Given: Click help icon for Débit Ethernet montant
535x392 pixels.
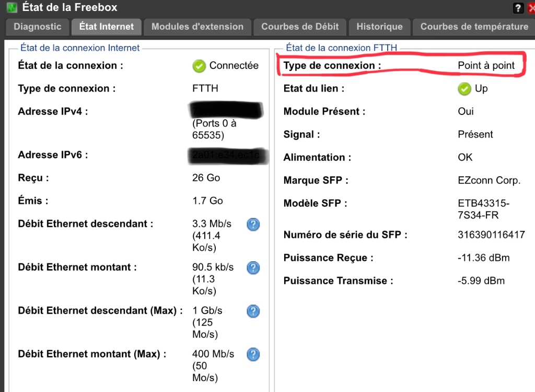Looking at the screenshot, I should pos(253,268).
